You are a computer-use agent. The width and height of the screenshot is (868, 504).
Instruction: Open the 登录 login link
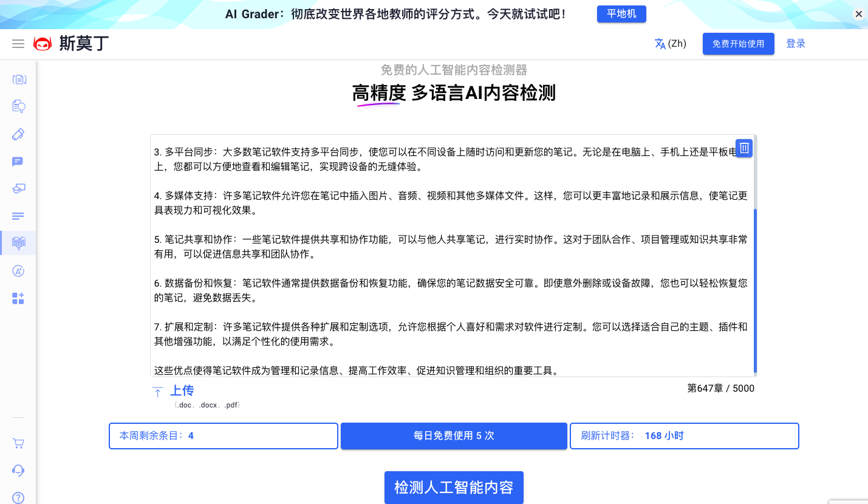[796, 43]
